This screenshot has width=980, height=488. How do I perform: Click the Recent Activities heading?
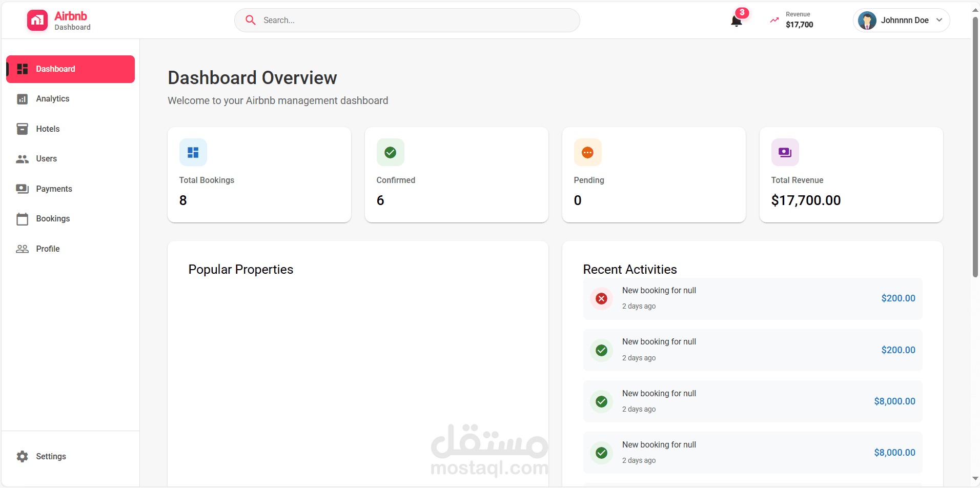630,270
